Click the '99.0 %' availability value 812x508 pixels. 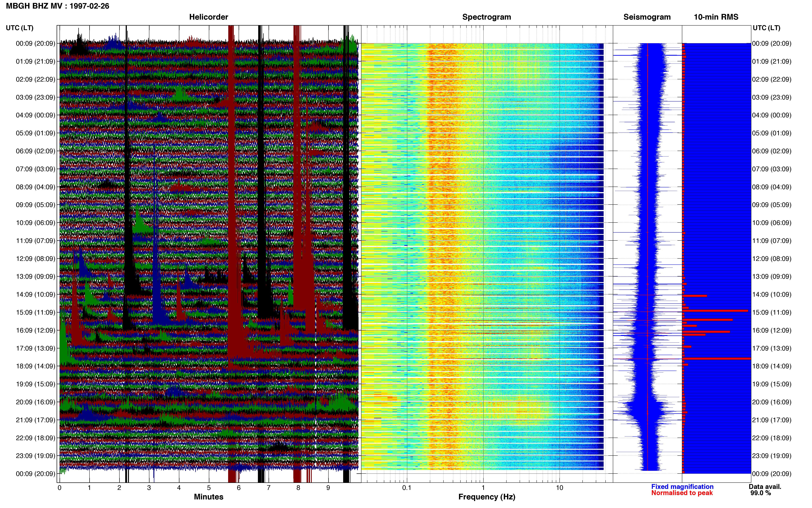761,493
